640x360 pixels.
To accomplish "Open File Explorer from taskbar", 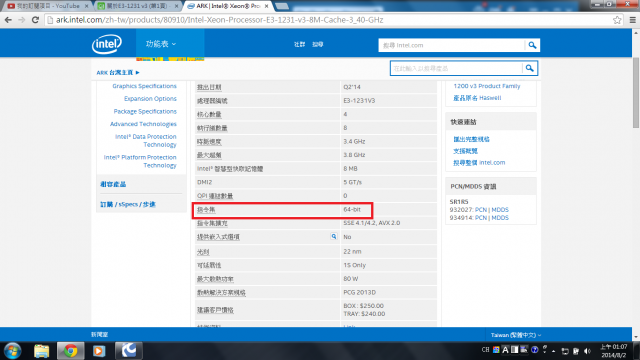I will (41, 351).
